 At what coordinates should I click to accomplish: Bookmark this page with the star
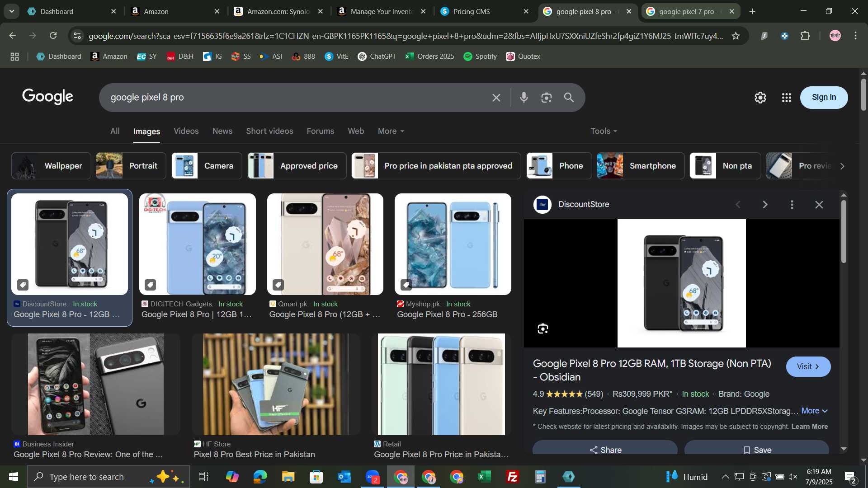[x=736, y=36]
